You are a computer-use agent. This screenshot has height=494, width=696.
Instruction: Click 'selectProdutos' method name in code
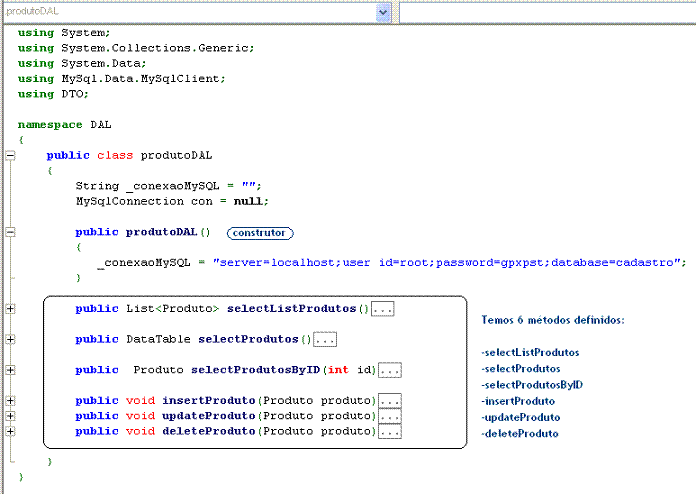(248, 339)
